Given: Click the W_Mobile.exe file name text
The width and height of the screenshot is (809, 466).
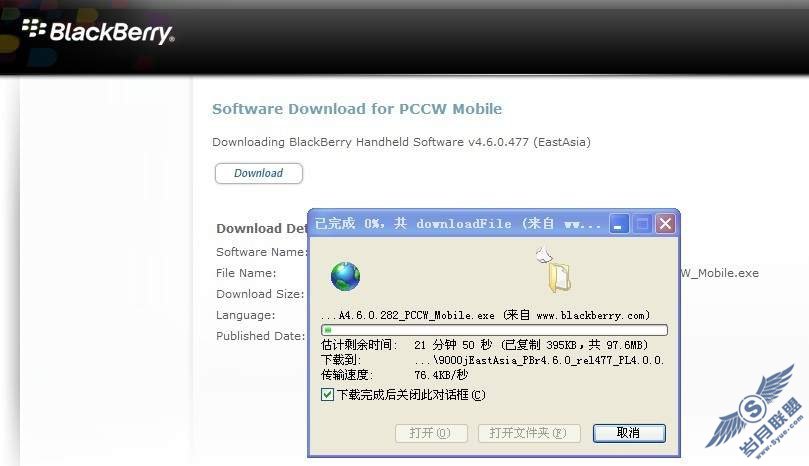Looking at the screenshot, I should [720, 273].
